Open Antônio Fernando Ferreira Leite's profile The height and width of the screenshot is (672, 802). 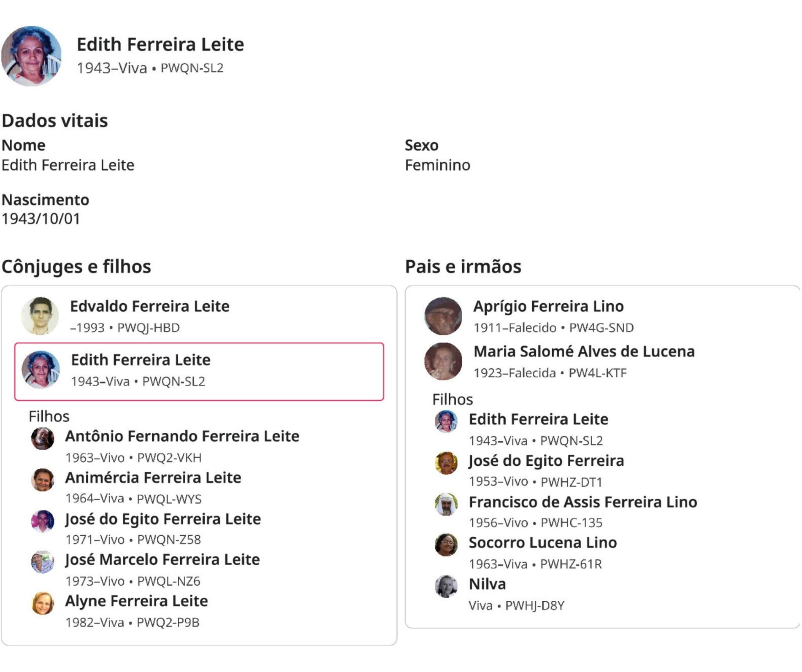[x=182, y=436]
